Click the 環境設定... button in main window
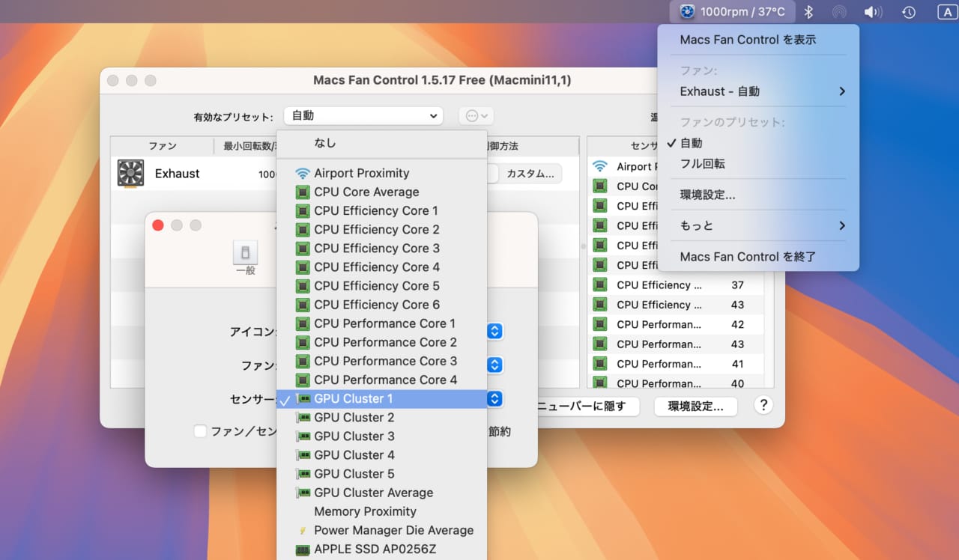Viewport: 959px width, 560px height. [695, 407]
